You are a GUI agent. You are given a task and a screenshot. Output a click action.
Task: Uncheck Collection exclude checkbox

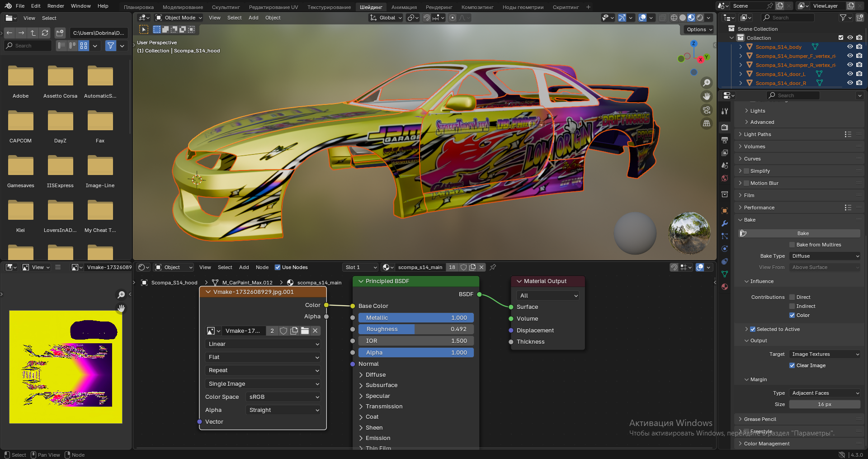(841, 38)
